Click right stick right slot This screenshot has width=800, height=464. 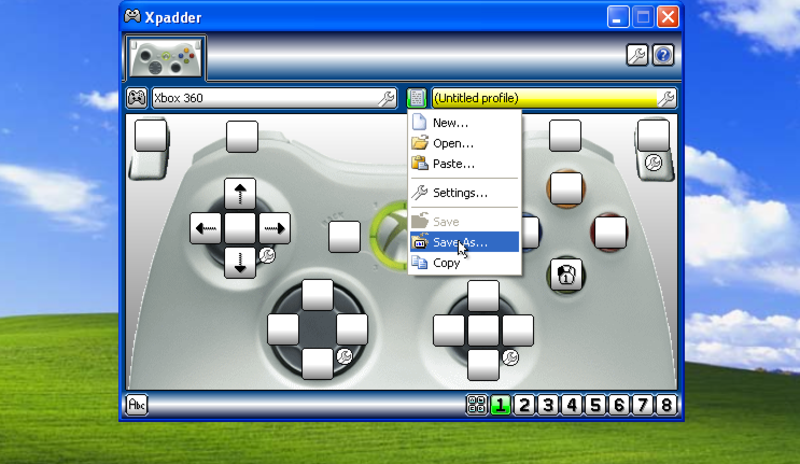pyautogui.click(x=518, y=331)
